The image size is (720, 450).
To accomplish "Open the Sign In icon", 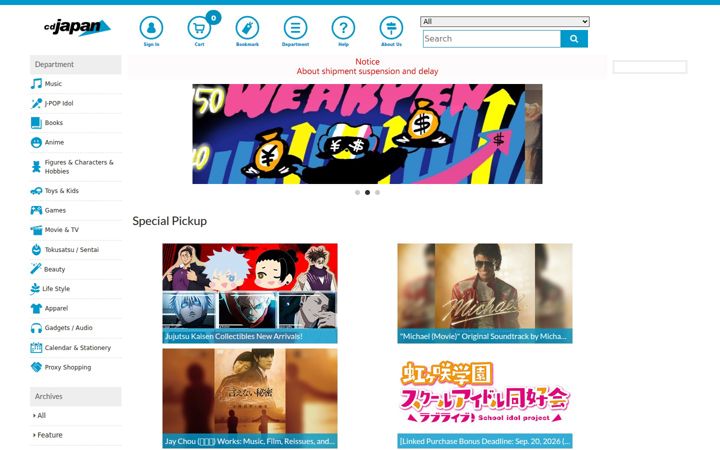I will click(x=151, y=28).
